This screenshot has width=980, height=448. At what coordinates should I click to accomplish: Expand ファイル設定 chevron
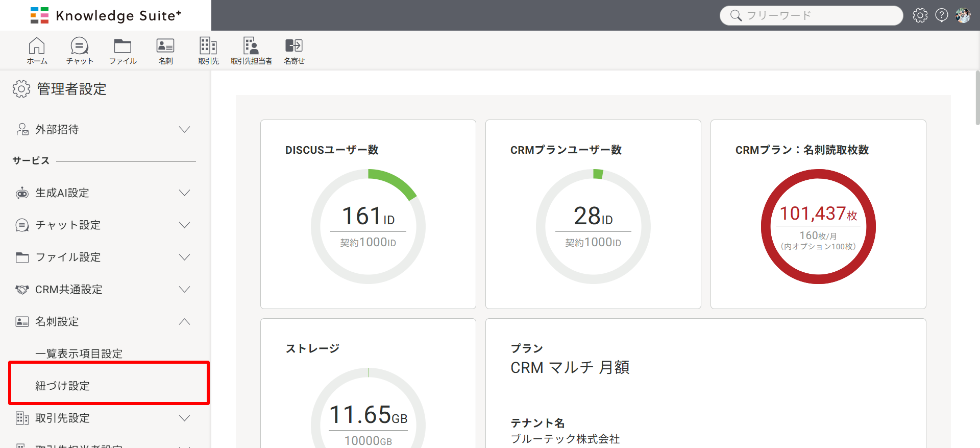[x=184, y=257]
